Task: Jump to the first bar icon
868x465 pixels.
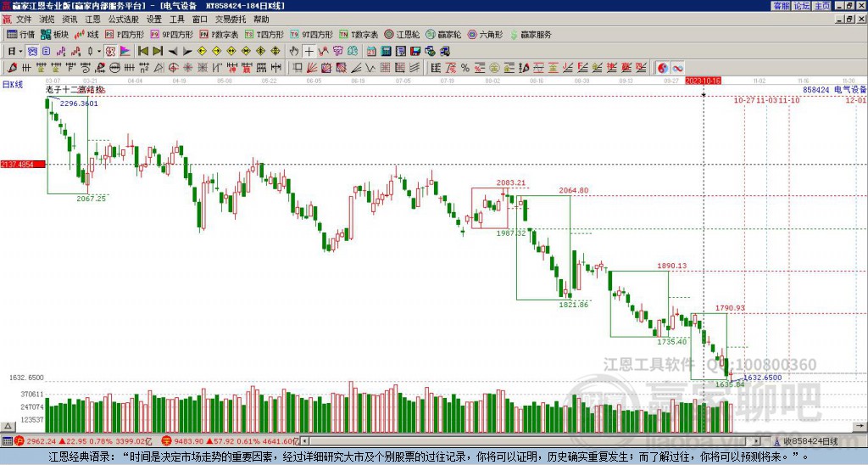Action: [x=142, y=52]
